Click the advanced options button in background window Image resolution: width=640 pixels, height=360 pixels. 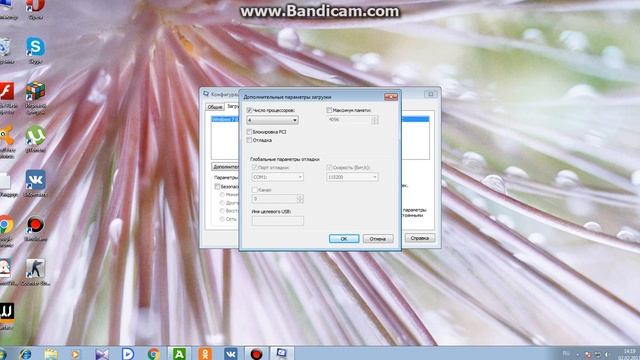[x=225, y=167]
